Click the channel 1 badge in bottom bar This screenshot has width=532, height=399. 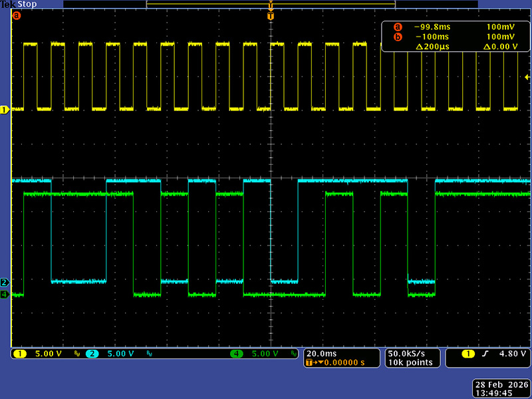tap(19, 354)
